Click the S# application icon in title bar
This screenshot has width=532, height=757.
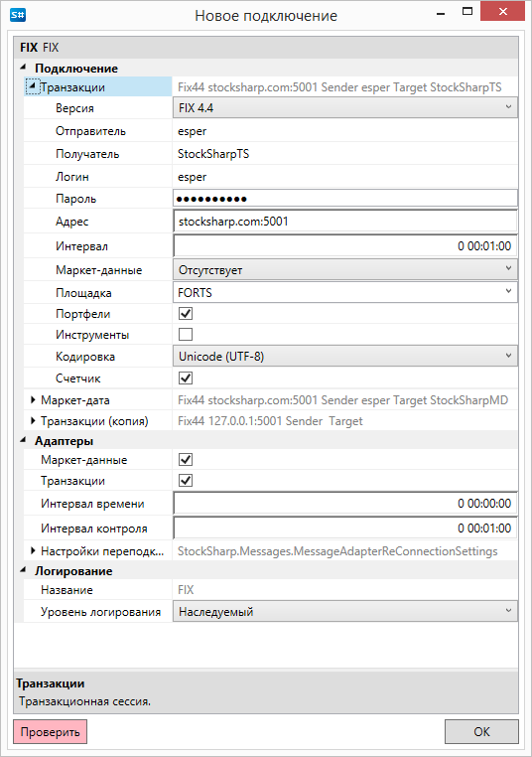(x=18, y=15)
